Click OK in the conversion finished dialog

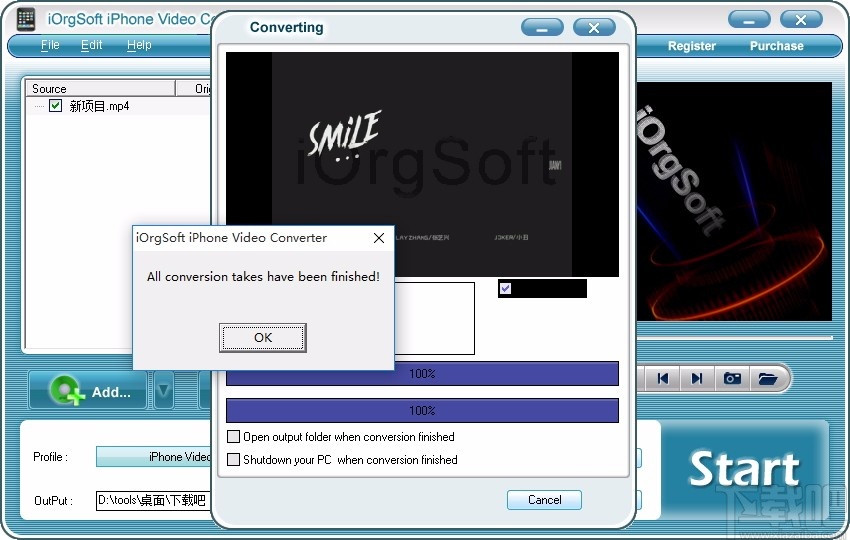[x=263, y=338]
